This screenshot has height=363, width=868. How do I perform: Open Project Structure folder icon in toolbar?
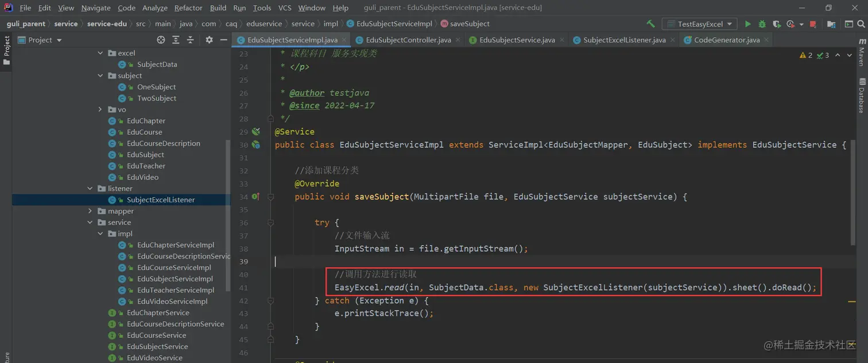tap(831, 24)
